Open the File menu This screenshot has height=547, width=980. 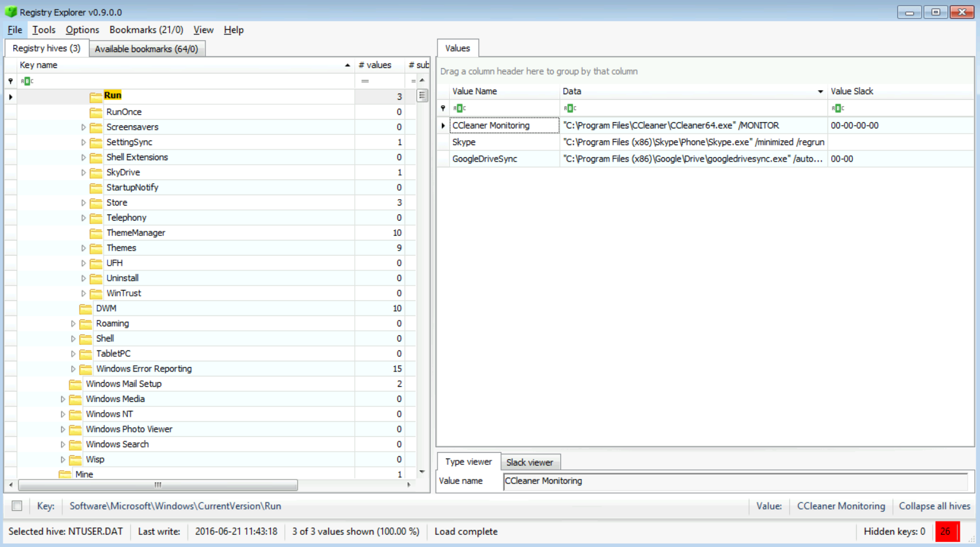tap(15, 30)
